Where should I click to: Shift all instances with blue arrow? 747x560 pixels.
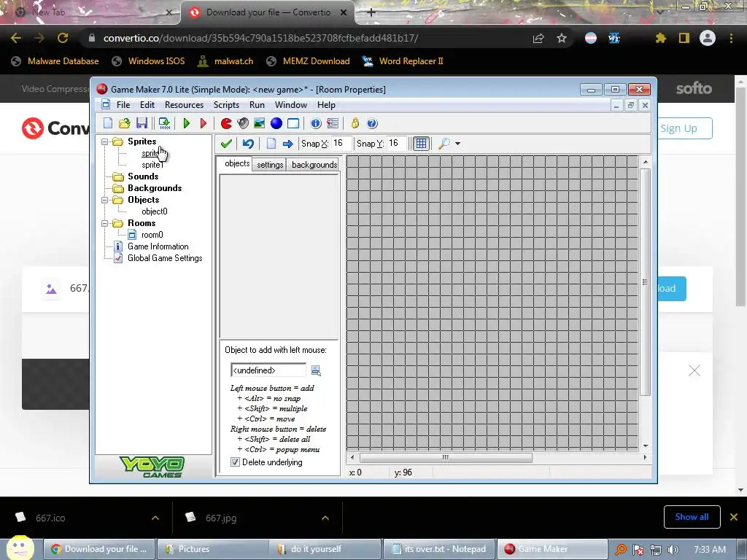287,144
